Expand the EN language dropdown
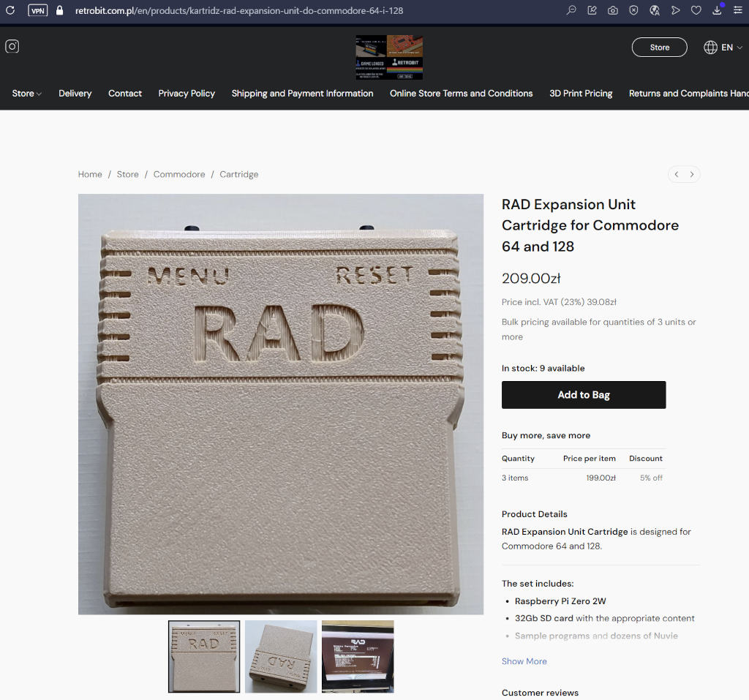The width and height of the screenshot is (749, 700). click(731, 48)
